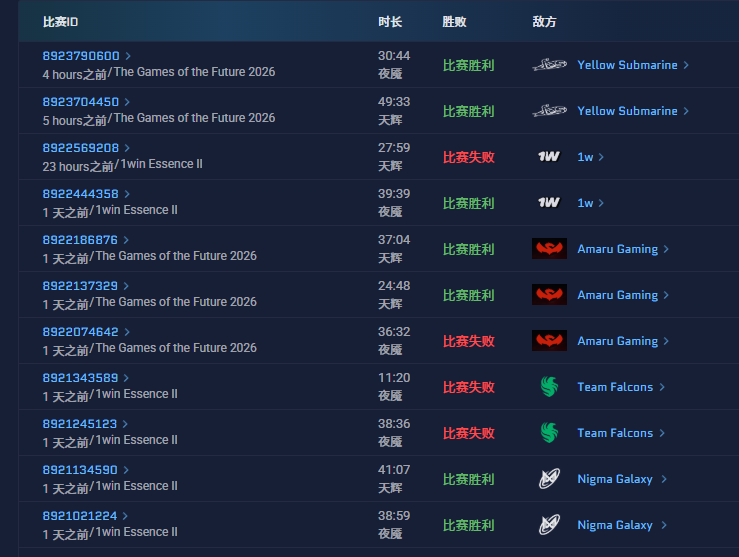This screenshot has height=557, width=739.
Task: Open match ID 8921021224
Action: (x=80, y=516)
